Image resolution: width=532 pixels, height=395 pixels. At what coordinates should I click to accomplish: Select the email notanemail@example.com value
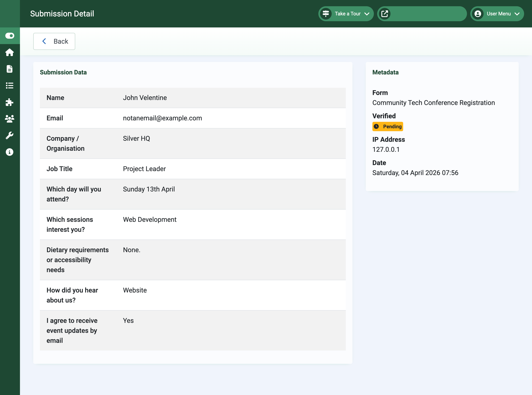[x=162, y=118]
